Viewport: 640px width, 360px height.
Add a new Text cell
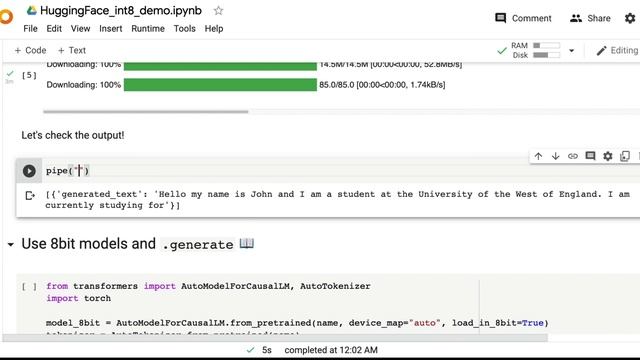pos(72,50)
